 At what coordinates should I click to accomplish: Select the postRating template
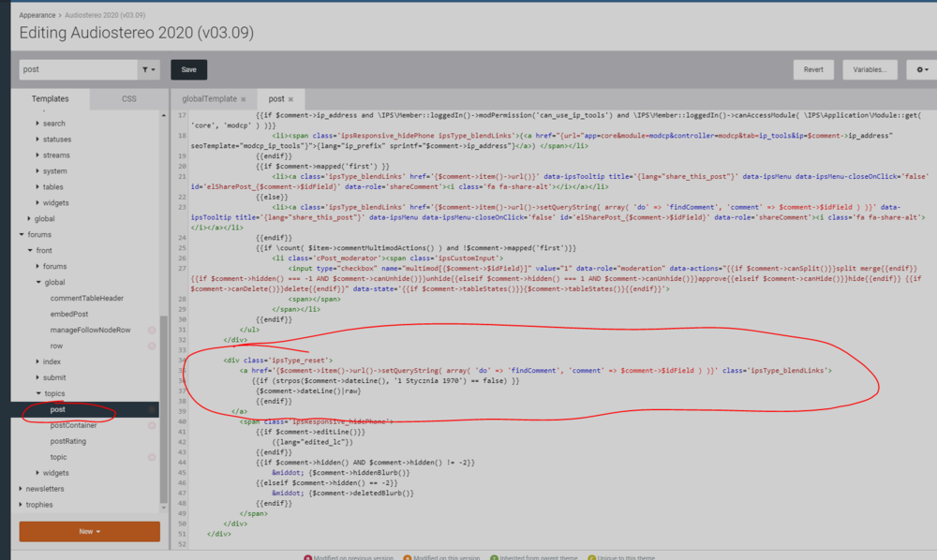click(x=68, y=441)
